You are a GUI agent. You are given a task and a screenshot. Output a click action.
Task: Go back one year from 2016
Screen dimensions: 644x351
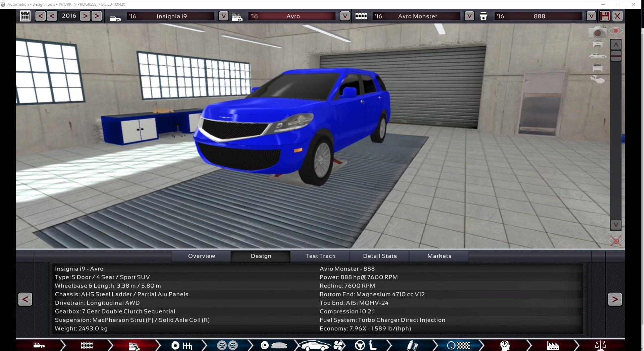[x=52, y=16]
